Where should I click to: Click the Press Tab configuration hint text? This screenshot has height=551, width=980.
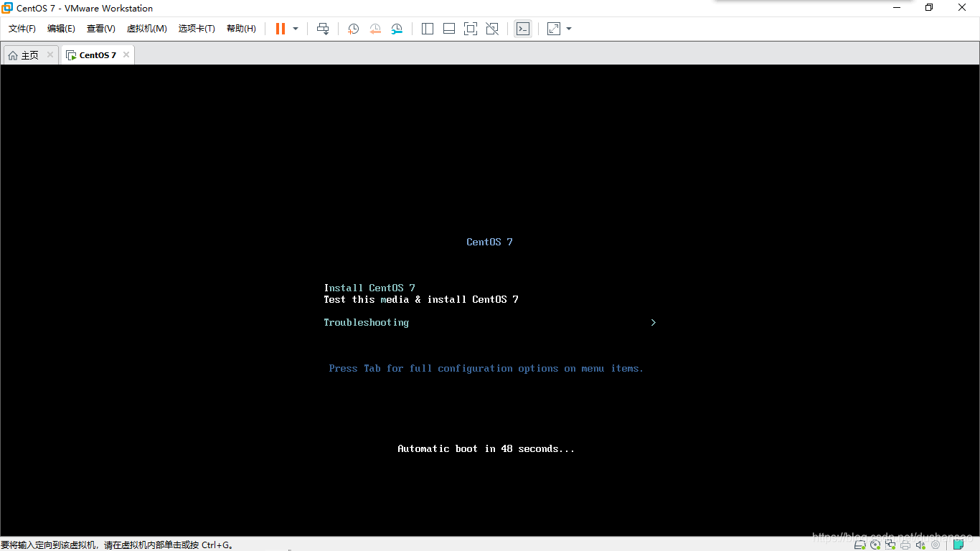[486, 368]
